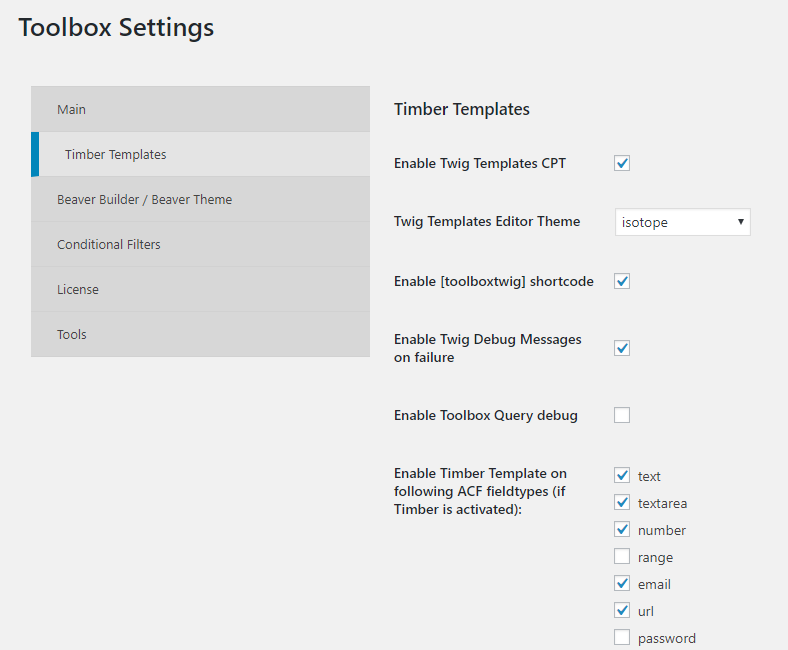
Task: Click the Timber Templates section heading
Action: click(x=461, y=109)
